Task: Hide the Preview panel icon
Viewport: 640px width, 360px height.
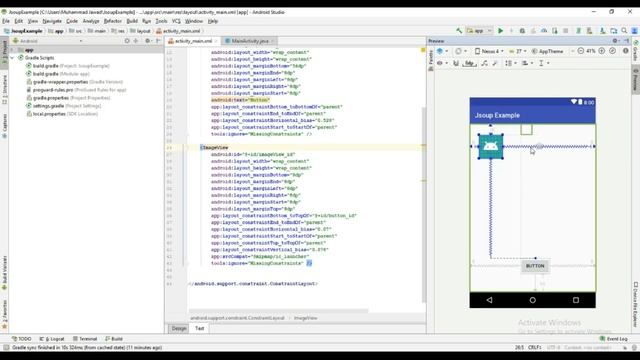Action: (x=627, y=41)
